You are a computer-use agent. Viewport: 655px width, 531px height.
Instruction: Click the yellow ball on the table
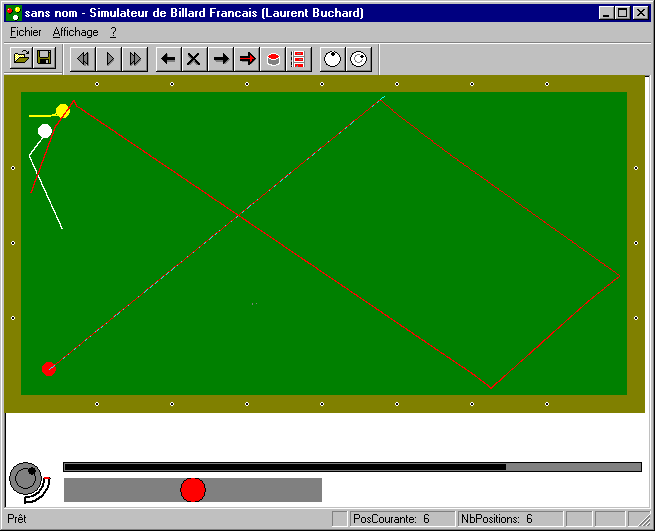click(x=63, y=110)
